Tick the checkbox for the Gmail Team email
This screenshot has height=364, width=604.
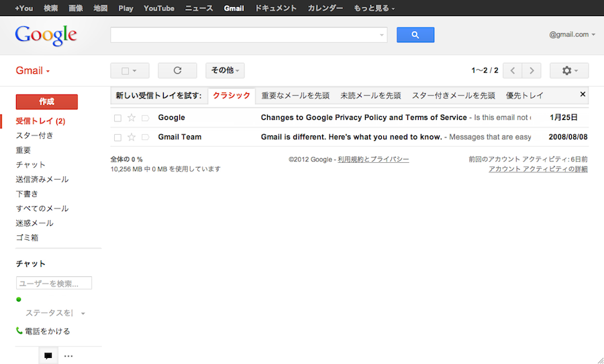(117, 137)
